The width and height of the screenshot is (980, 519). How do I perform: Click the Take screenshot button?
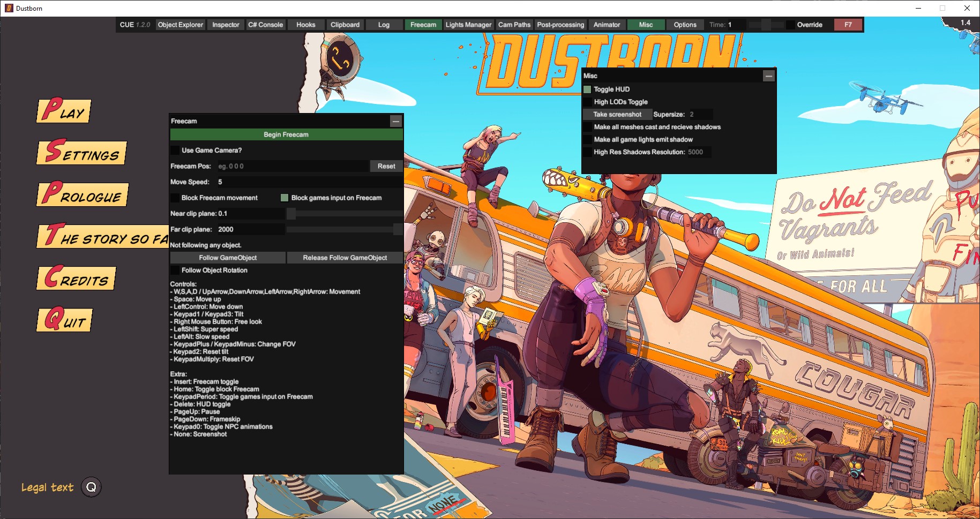(x=617, y=115)
